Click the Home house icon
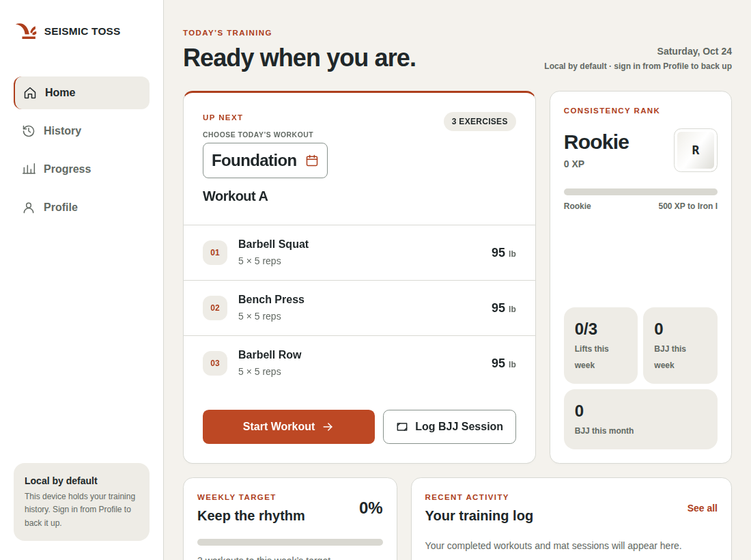Screen dimensions: 751x560 tap(30, 93)
